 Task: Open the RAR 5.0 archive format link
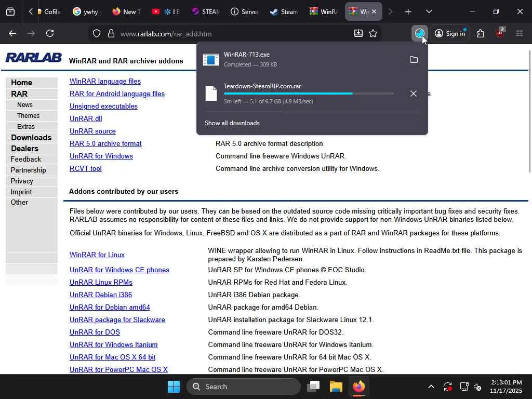pos(105,144)
